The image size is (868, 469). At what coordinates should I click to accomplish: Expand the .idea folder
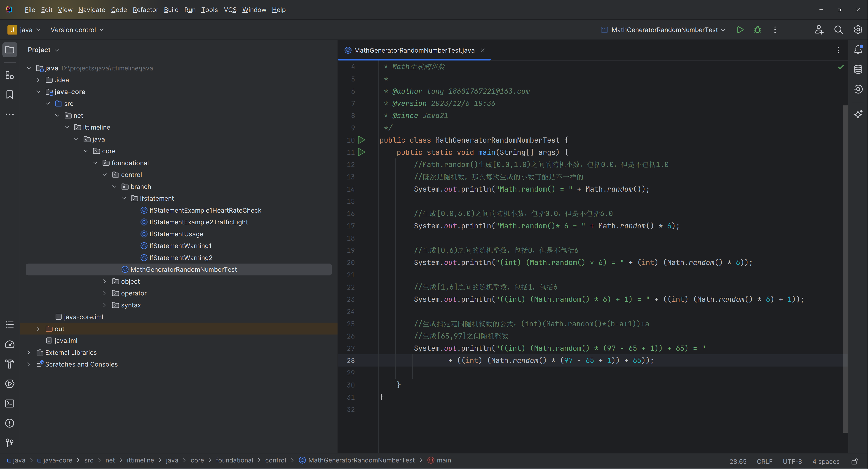tap(38, 80)
